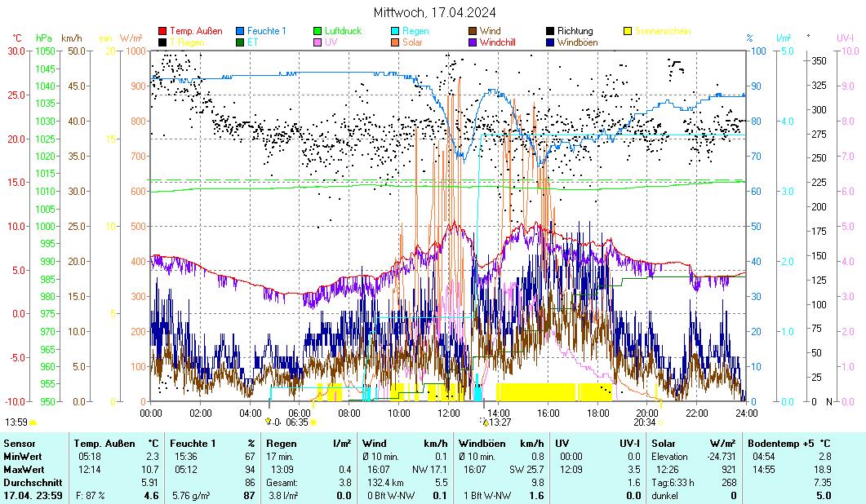Click the red Temp. Außen legend swatch

pyautogui.click(x=162, y=31)
